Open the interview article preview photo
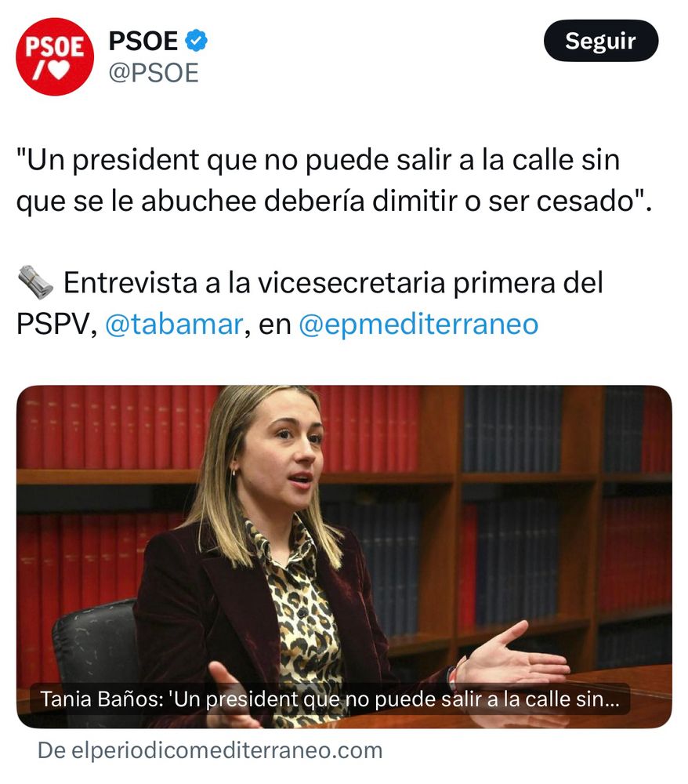 click(344, 557)
